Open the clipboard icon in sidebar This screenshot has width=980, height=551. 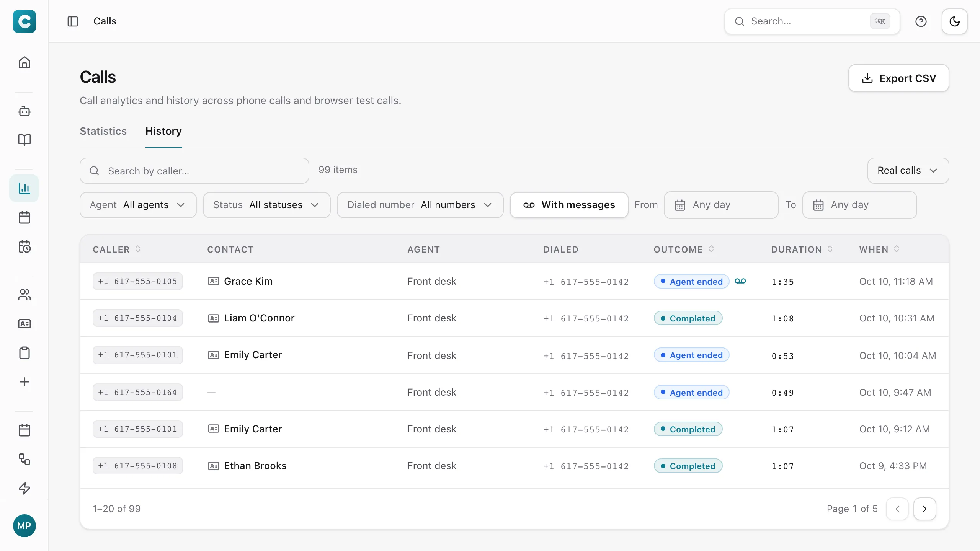pos(24,353)
